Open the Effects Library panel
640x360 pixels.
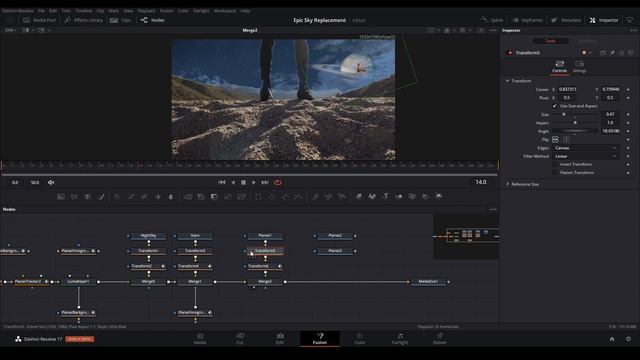point(84,20)
